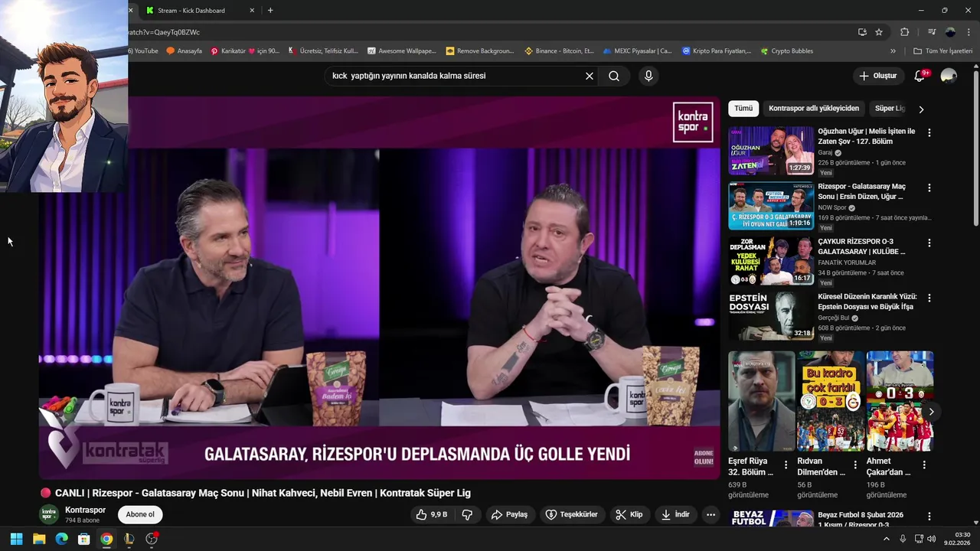Open the Chrome profile avatar

point(950,32)
